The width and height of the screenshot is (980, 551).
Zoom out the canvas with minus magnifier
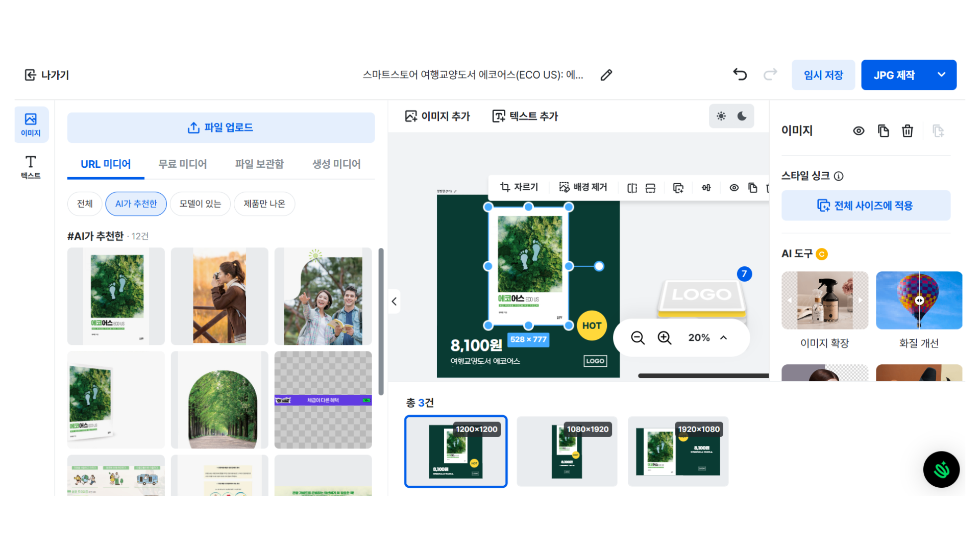pyautogui.click(x=638, y=337)
